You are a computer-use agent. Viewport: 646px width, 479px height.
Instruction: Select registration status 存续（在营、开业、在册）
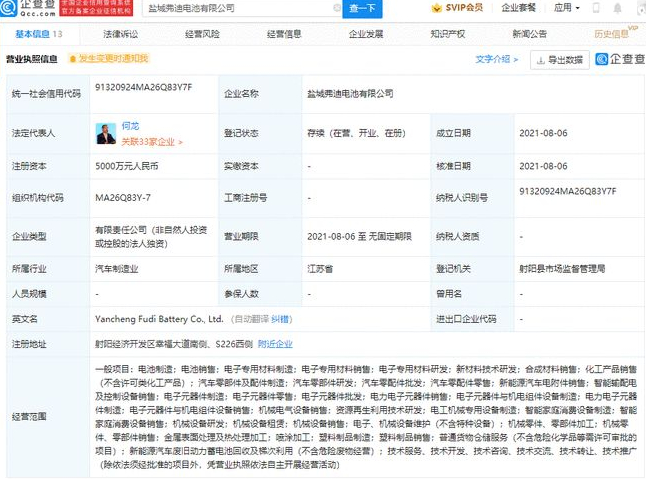pos(356,133)
